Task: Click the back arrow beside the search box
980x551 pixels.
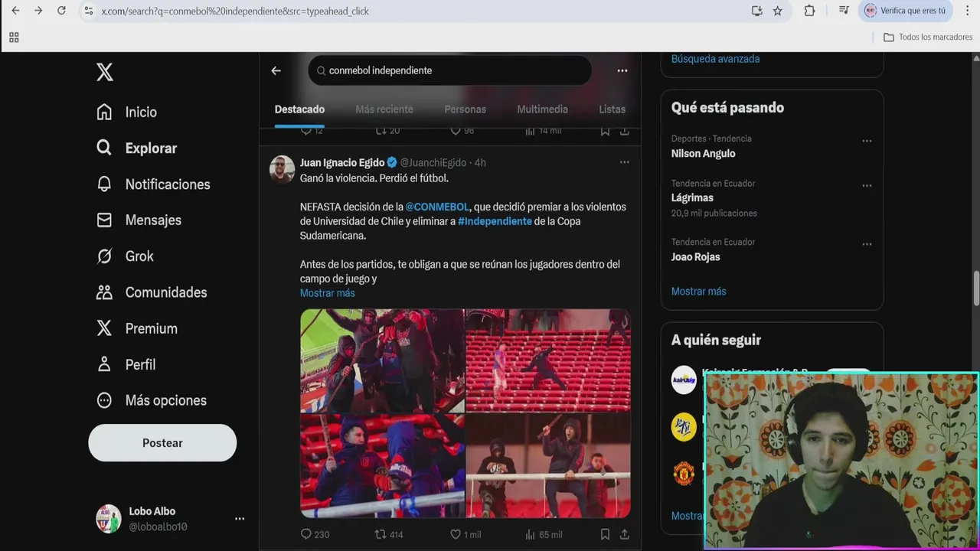Action: click(276, 70)
